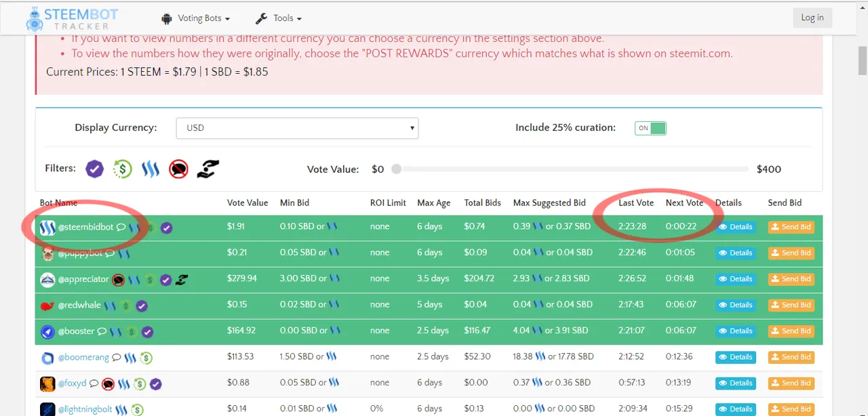Viewport: 868px width, 416px height.
Task: Open Details for booster
Action: click(736, 331)
